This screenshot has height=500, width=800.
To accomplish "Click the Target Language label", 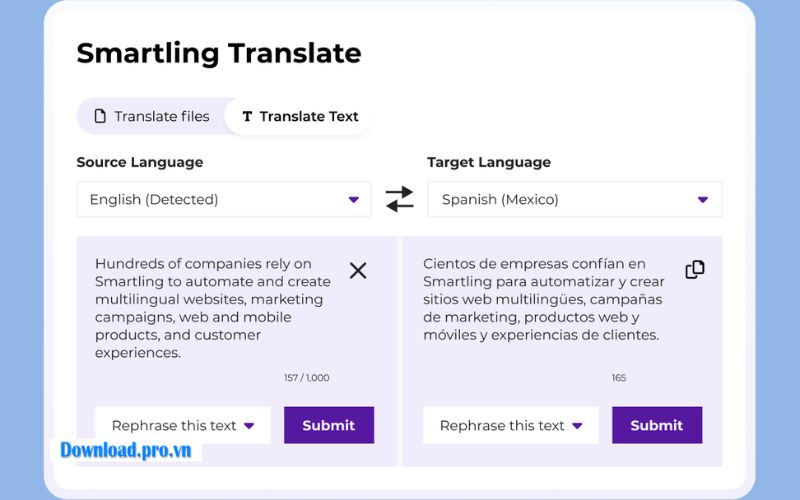I will [489, 162].
